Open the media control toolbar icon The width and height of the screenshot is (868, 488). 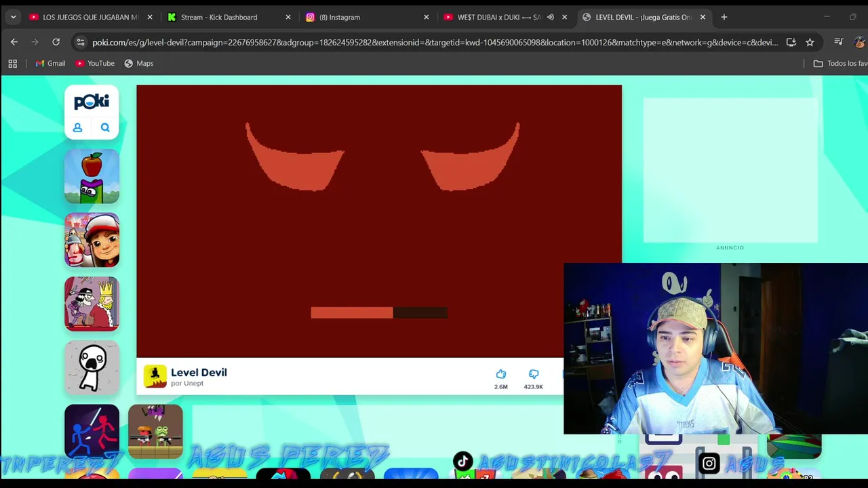pos(840,42)
